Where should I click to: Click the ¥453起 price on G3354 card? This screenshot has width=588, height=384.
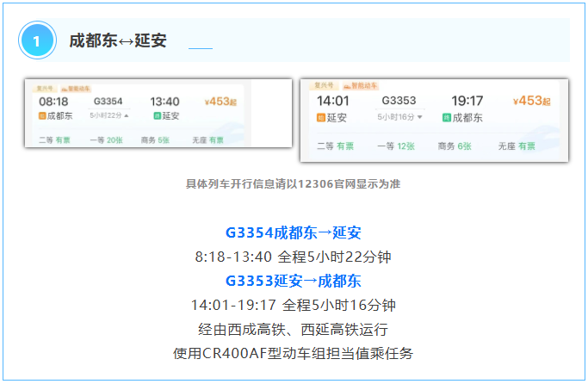[219, 102]
